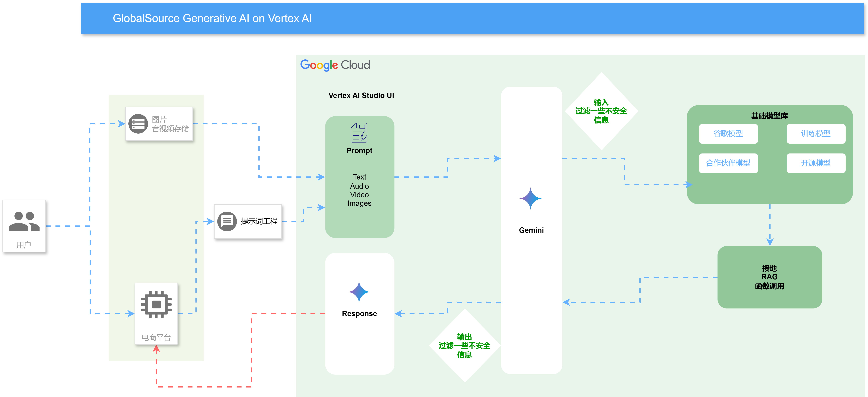Click the 图片 音视频存储 label
This screenshot has width=868, height=397.
170,124
